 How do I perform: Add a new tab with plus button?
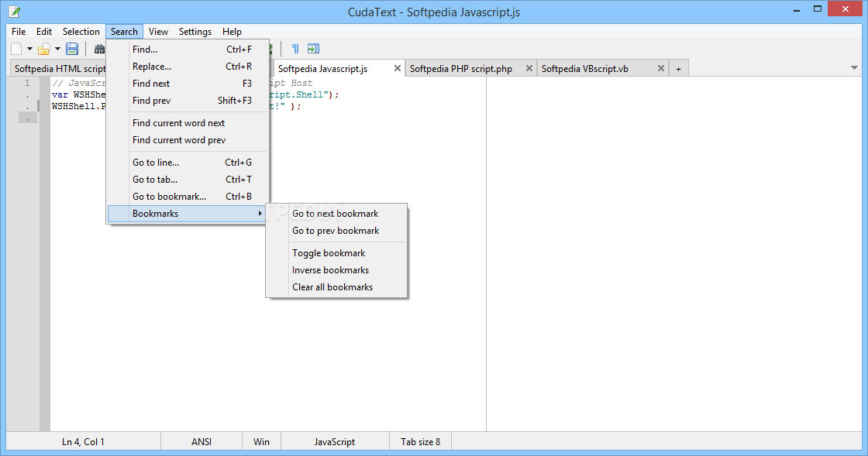(x=678, y=69)
